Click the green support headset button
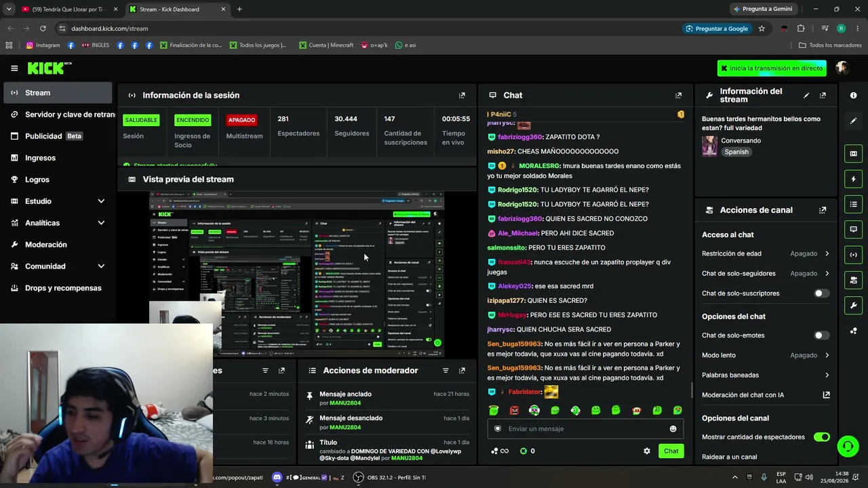The image size is (868, 488). point(848,446)
